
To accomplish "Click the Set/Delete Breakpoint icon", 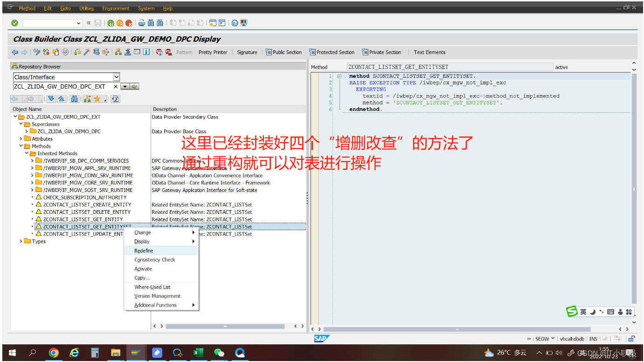I will (x=159, y=52).
